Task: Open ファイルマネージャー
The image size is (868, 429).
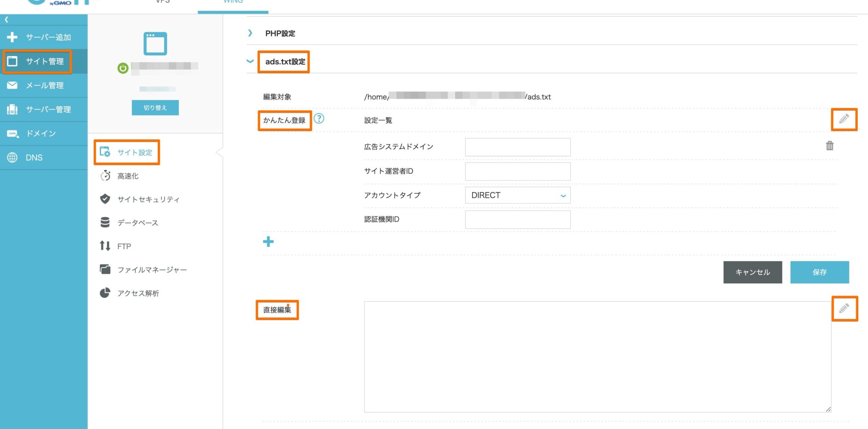Action: pos(153,269)
